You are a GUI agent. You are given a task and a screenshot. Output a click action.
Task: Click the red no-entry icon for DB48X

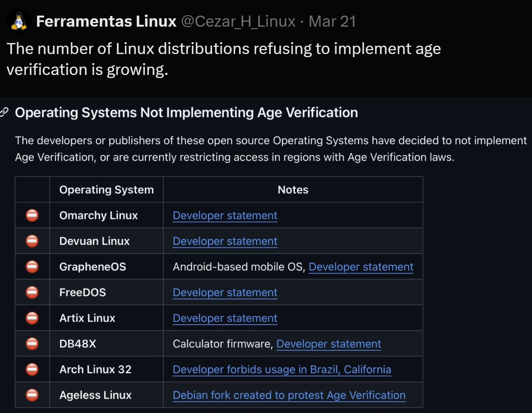[x=32, y=344]
